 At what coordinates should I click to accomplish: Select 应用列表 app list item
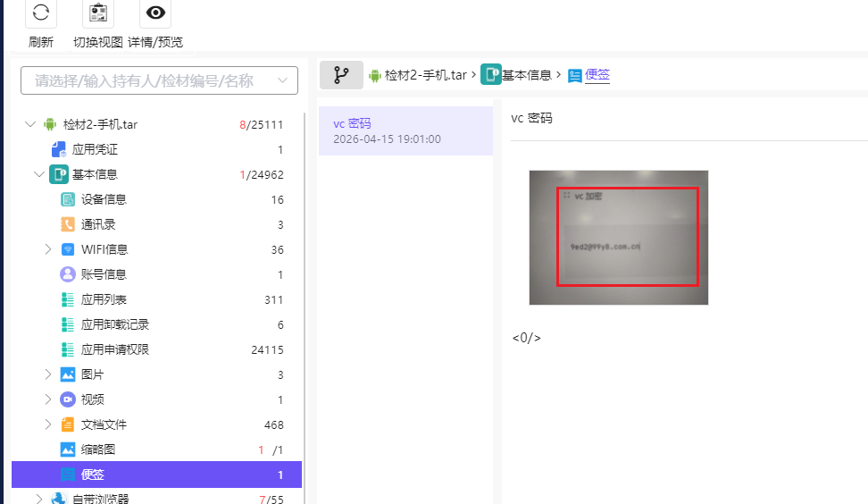[x=103, y=299]
